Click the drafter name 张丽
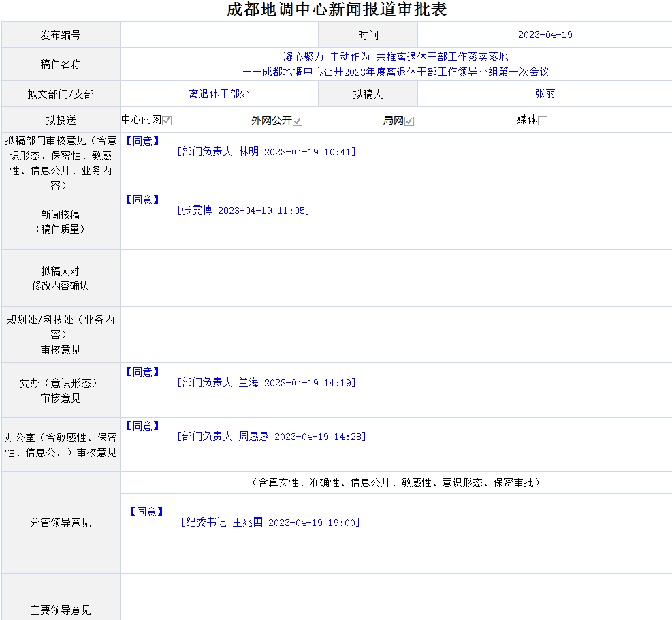 545,94
